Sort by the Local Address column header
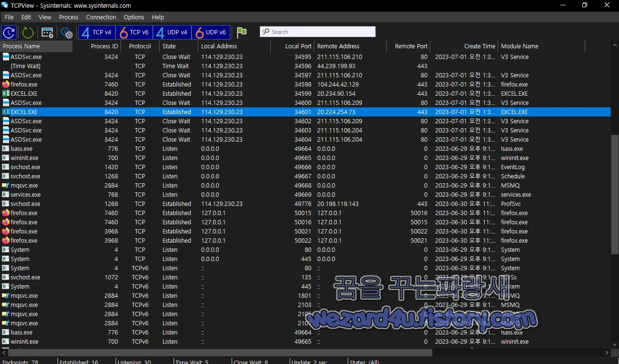The image size is (619, 364). tap(234, 46)
